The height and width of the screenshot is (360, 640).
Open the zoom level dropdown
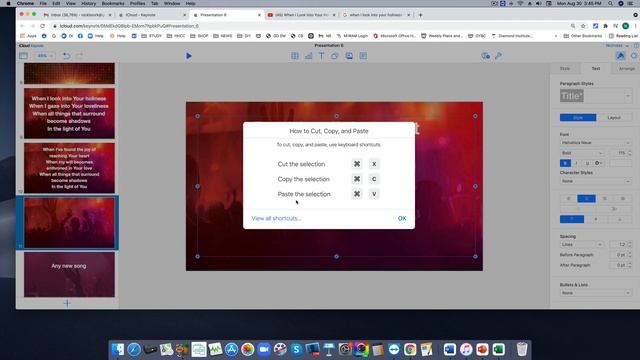[x=44, y=56]
